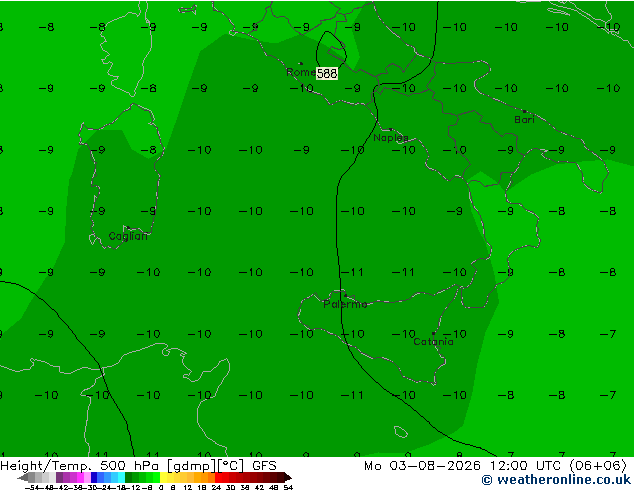
Task: Click the '54' value on the legend scale
Action: point(288,487)
